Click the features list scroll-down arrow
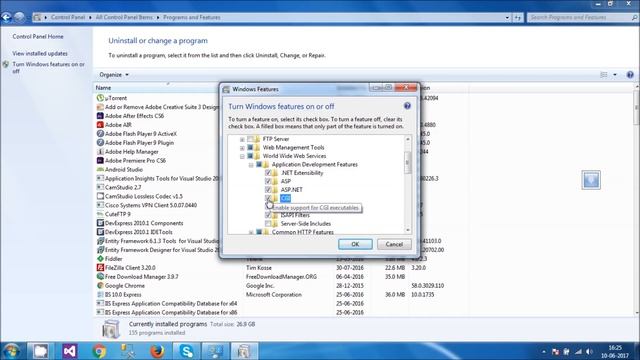 pos(407,230)
